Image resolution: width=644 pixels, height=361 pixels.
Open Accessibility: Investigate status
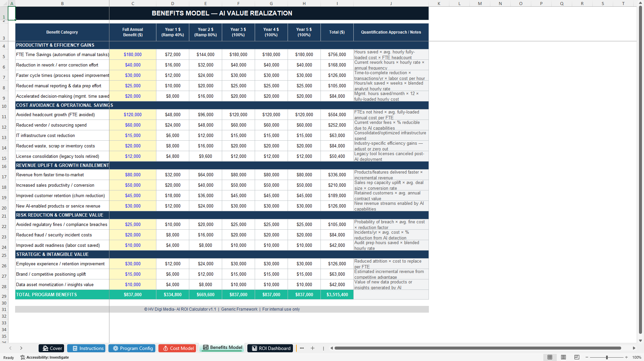pos(45,357)
